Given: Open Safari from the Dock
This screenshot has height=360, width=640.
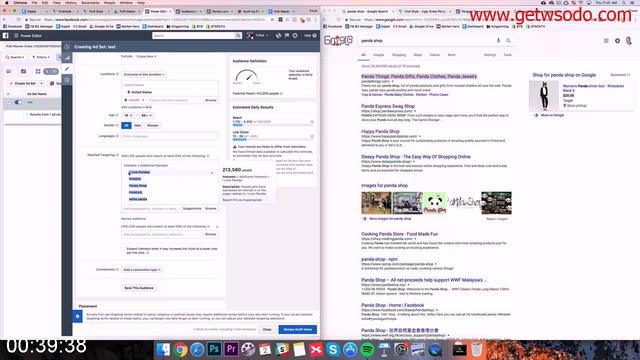Looking at the screenshot, I should coord(197,349).
